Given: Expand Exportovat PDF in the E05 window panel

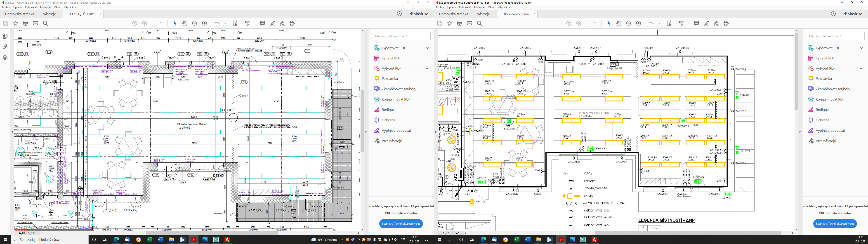Looking at the screenshot, I should point(861,48).
